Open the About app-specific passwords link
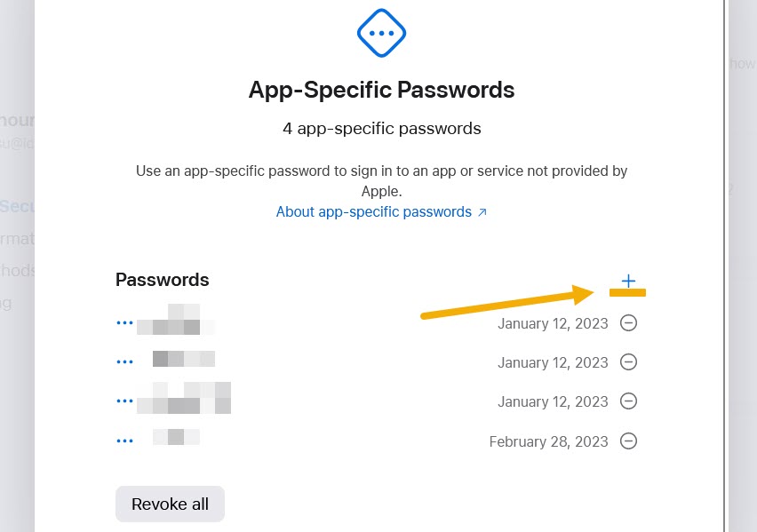 pyautogui.click(x=373, y=211)
